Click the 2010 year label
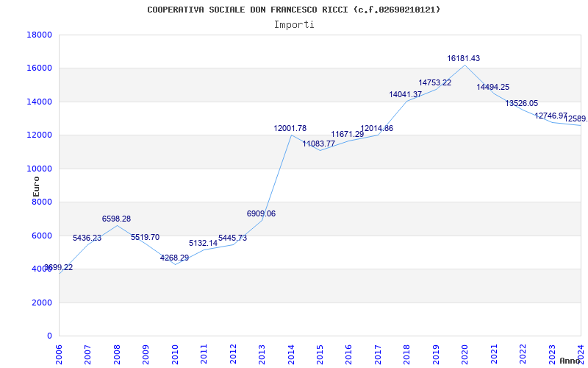Viewport: 588px width, 368px height. (175, 355)
